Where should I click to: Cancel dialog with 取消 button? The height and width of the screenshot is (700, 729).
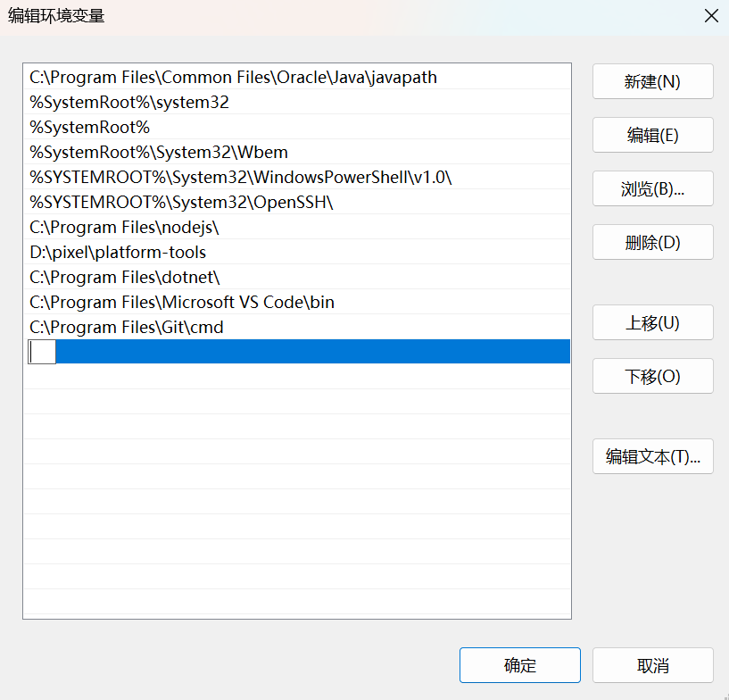click(652, 665)
